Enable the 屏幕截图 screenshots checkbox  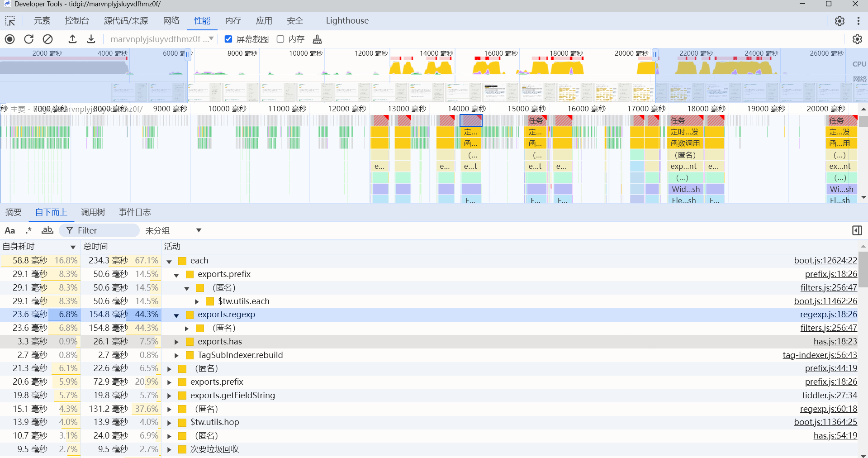click(x=228, y=39)
